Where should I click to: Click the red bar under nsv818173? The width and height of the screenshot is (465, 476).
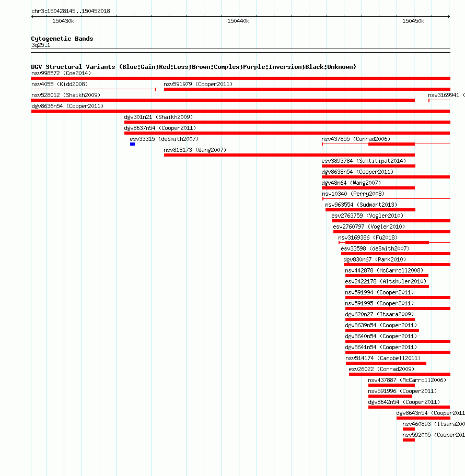pyautogui.click(x=289, y=155)
